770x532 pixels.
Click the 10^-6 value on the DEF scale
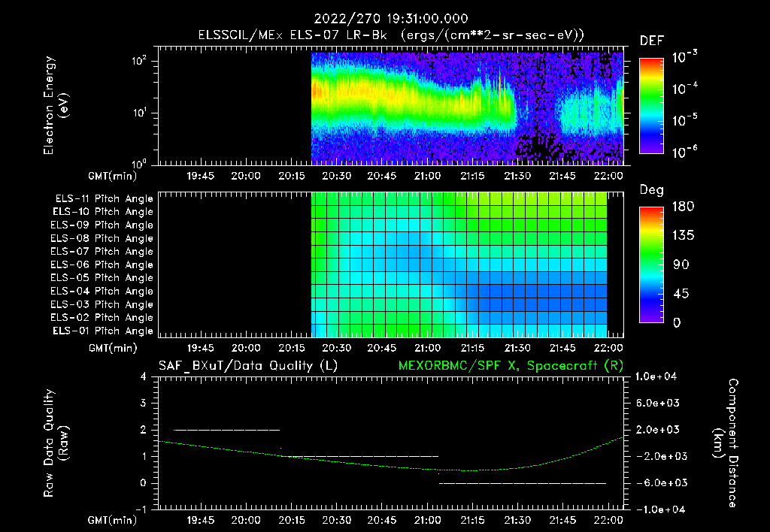pos(685,152)
